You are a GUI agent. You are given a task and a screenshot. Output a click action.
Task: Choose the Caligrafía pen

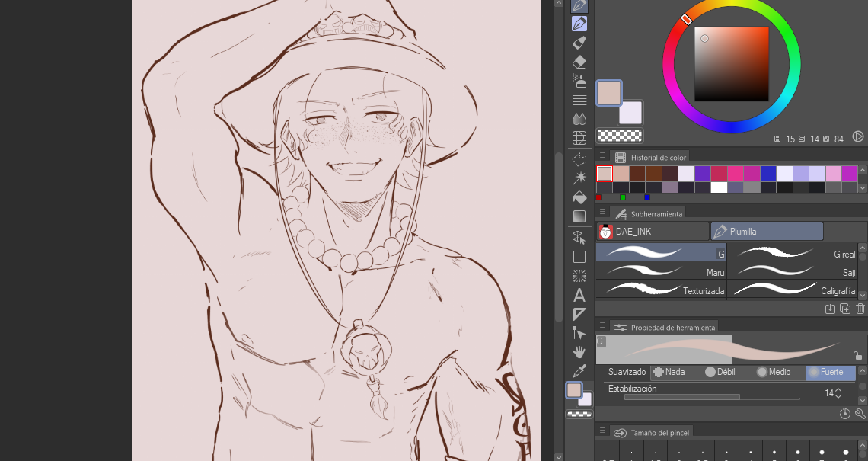coord(792,290)
